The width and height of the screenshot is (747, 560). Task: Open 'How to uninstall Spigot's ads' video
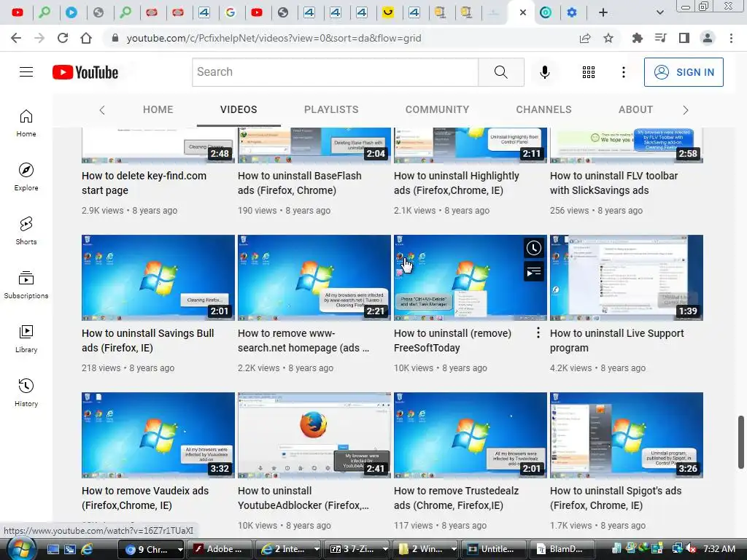[x=616, y=497]
